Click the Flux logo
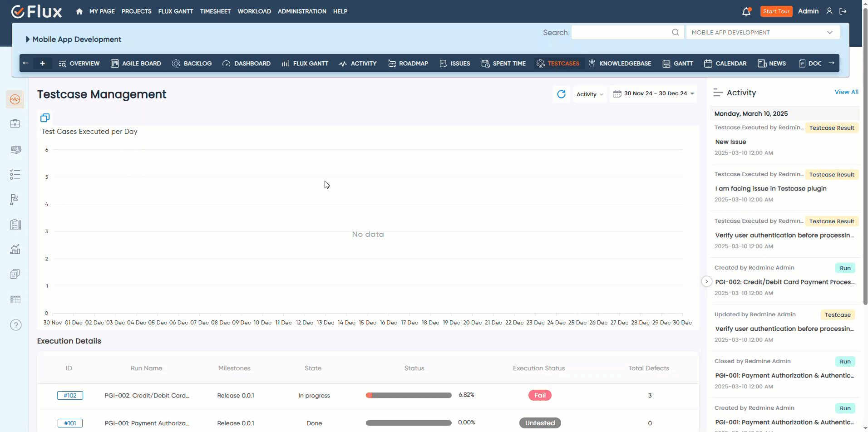Viewport: 868px width, 432px height. [37, 11]
